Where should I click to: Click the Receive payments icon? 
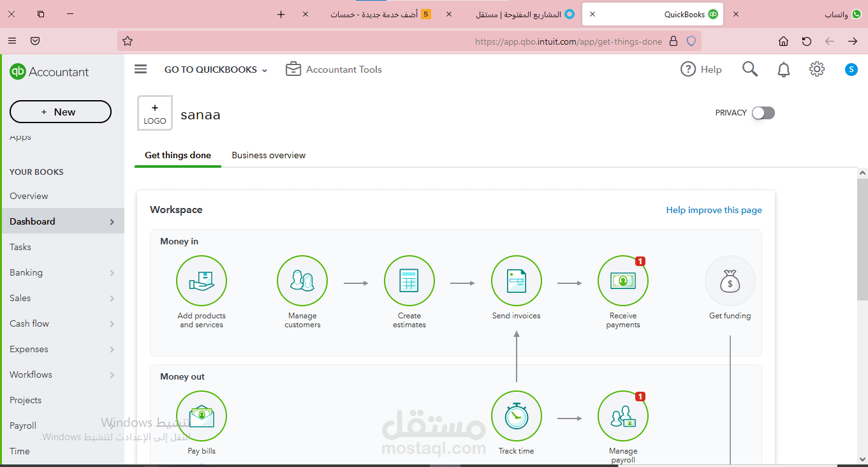coord(623,281)
